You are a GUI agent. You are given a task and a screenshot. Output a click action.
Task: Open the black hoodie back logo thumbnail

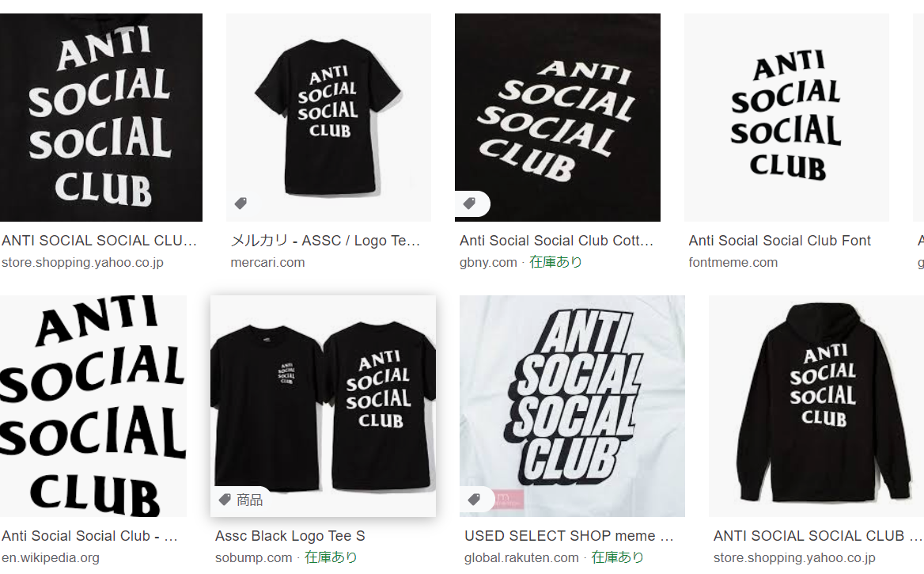point(816,406)
